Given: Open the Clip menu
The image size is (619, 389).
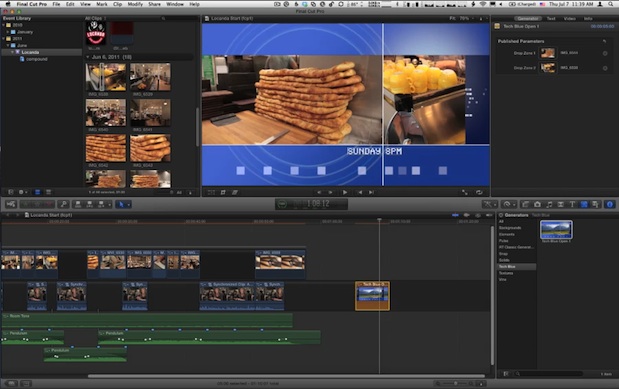Looking at the screenshot, I should [117, 4].
